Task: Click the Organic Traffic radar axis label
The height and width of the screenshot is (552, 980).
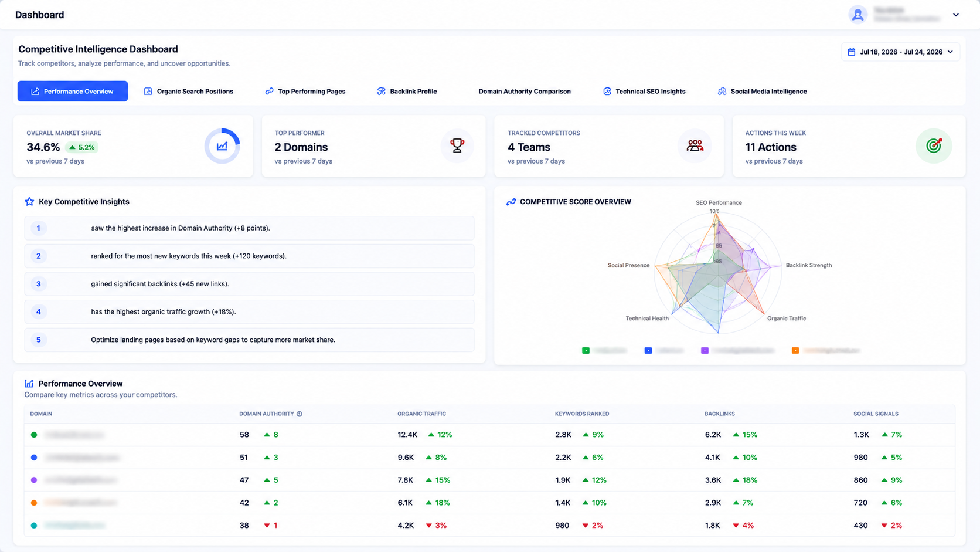Action: click(x=787, y=319)
